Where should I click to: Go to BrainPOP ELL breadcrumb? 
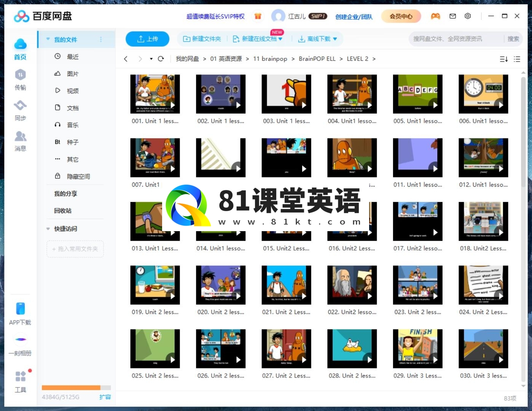click(317, 59)
